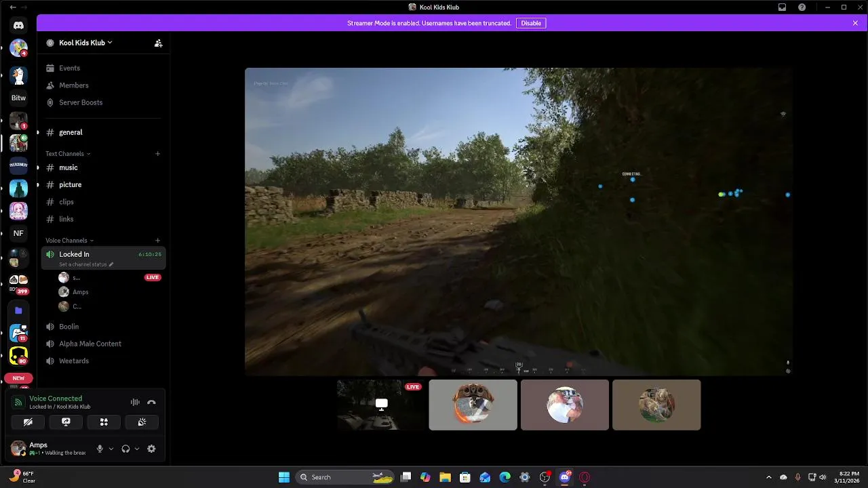This screenshot has height=488, width=868.
Task: Open input device options arrow
Action: (111, 449)
